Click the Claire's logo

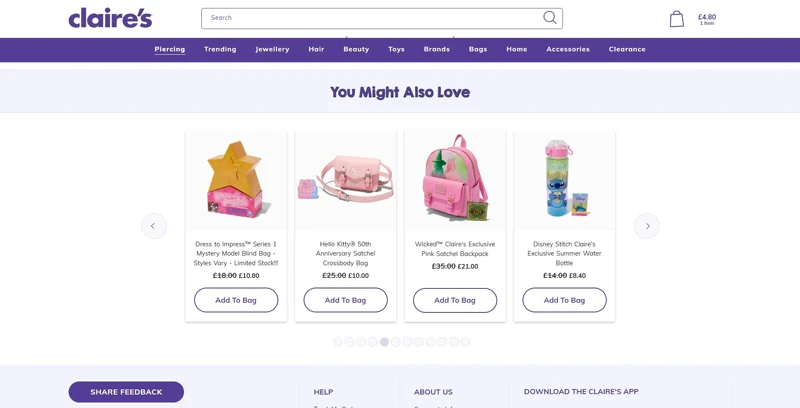[x=110, y=18]
